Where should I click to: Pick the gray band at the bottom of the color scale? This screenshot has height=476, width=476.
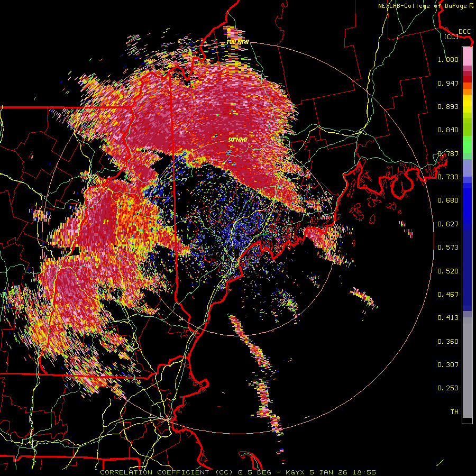click(x=467, y=368)
